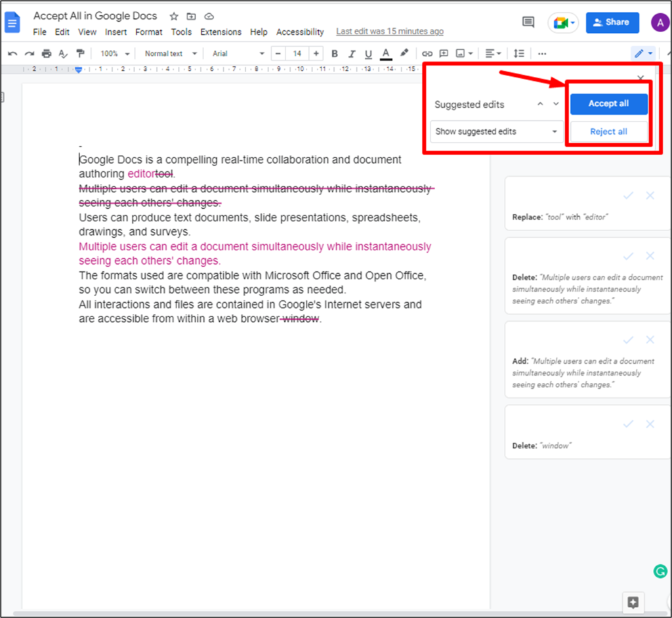Click the print icon in toolbar
Viewport: 672px width, 618px height.
[46, 54]
